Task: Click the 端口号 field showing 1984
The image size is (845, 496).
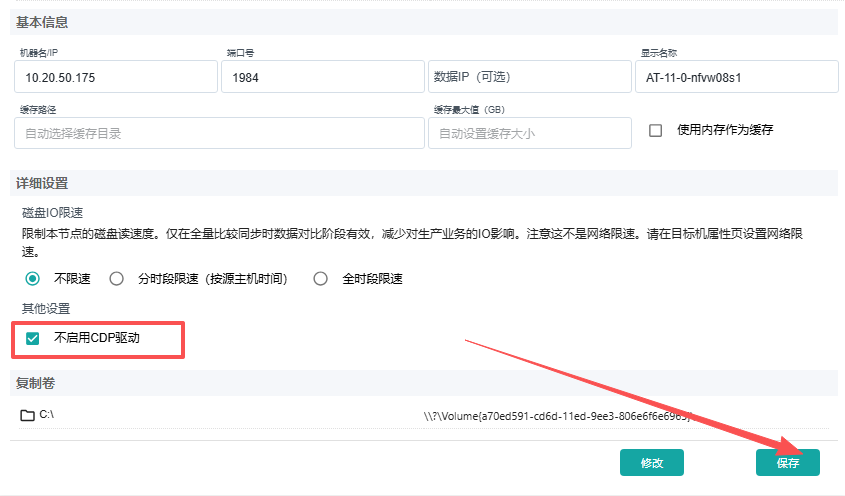Action: [322, 77]
